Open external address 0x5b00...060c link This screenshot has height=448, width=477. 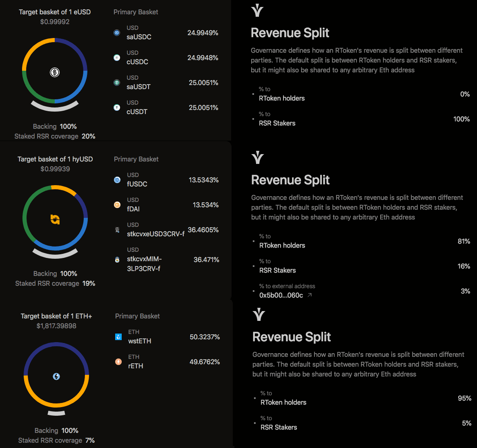click(281, 295)
